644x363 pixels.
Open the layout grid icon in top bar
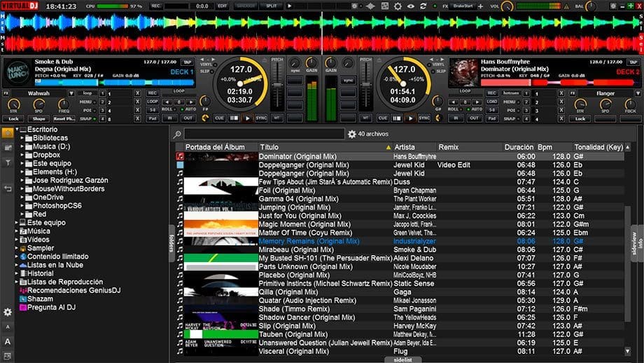coord(385,6)
